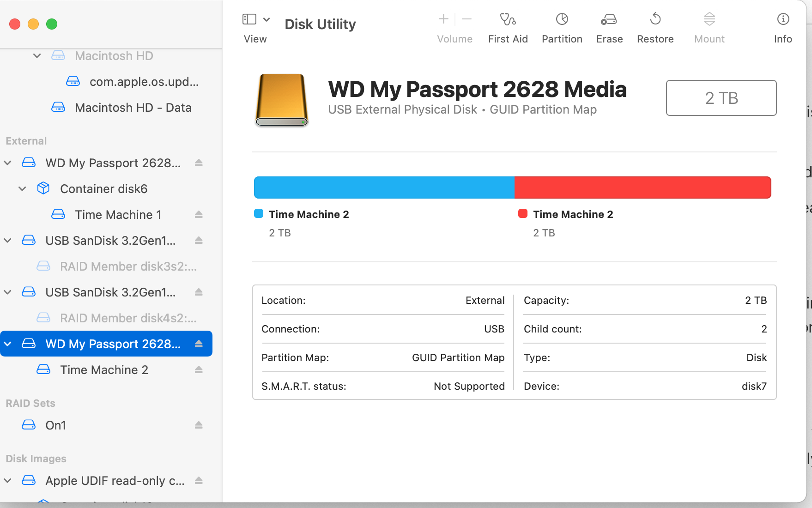The image size is (812, 508).
Task: Eject the On1 RAID set
Action: point(199,425)
